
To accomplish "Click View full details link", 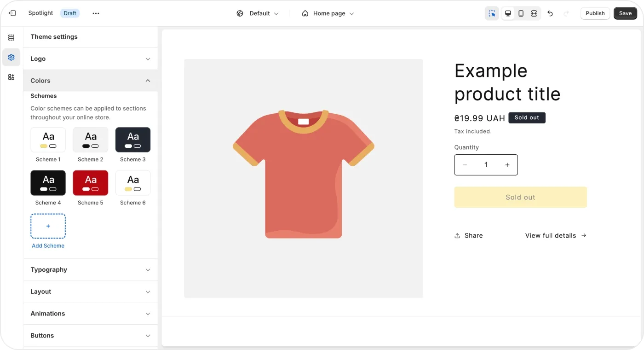I will [x=551, y=235].
